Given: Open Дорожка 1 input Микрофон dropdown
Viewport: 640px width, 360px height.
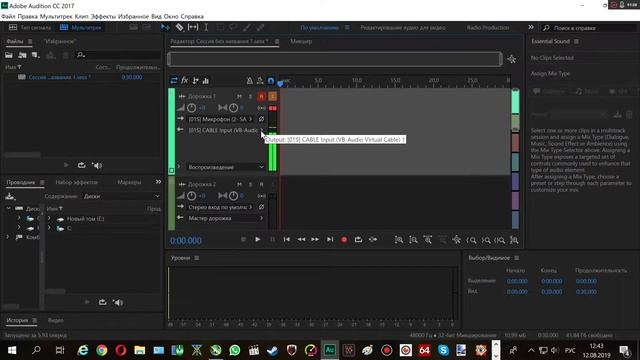Looking at the screenshot, I should (220, 119).
